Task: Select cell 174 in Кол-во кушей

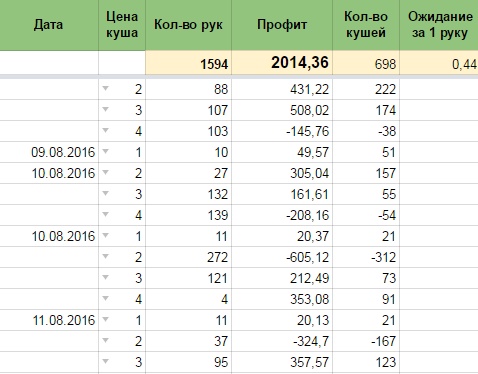Action: [x=366, y=110]
